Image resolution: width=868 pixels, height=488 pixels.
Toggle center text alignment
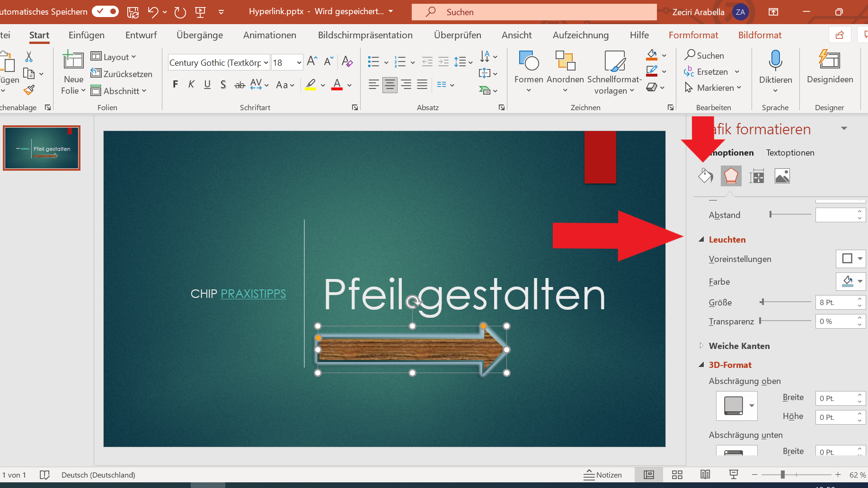pyautogui.click(x=390, y=85)
